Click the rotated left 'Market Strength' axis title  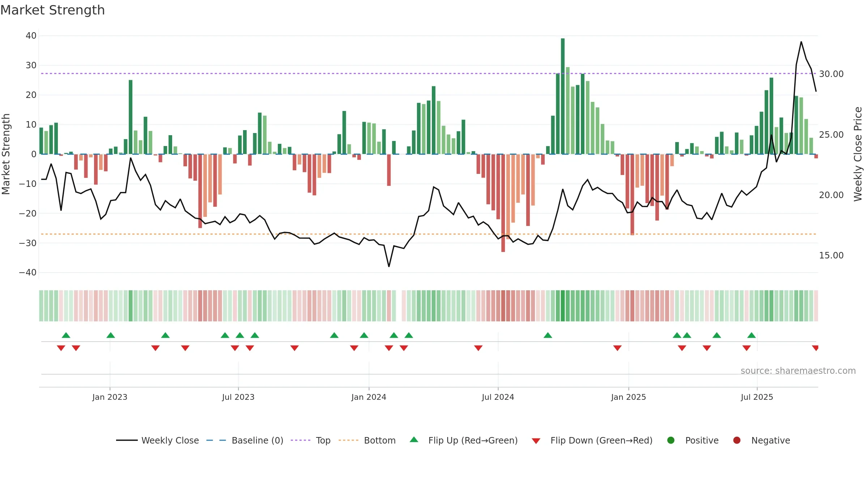pyautogui.click(x=6, y=154)
